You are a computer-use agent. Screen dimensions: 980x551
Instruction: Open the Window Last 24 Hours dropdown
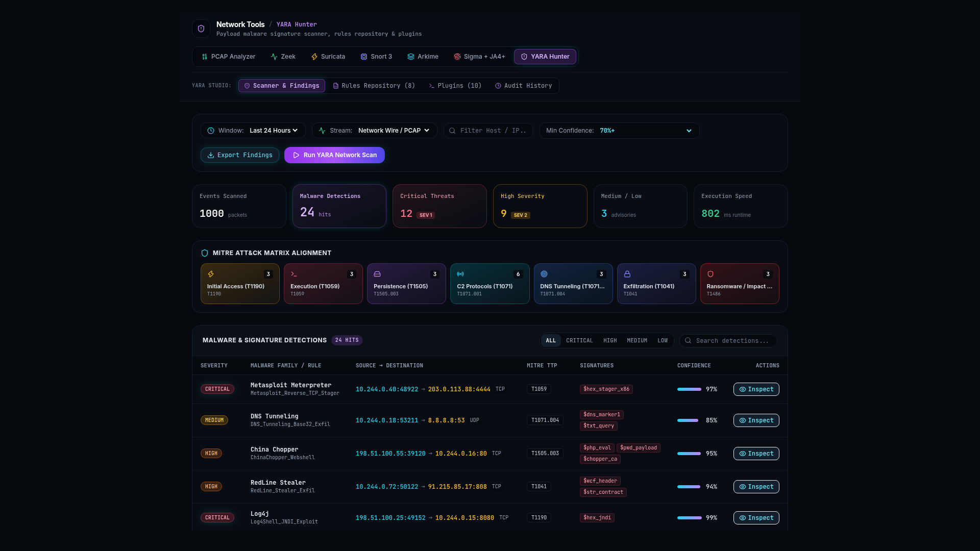(x=274, y=131)
